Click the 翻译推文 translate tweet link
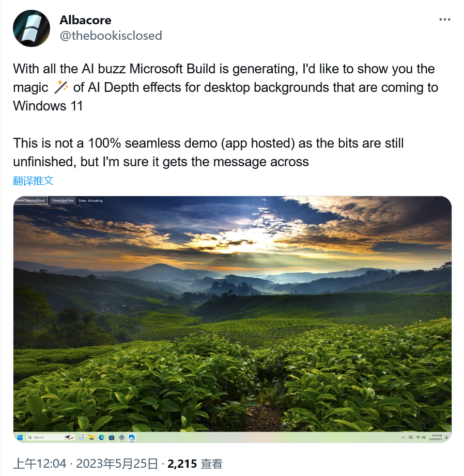464x476 pixels. pos(33,181)
